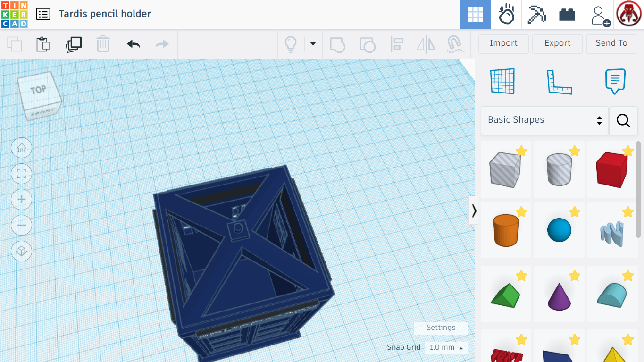Click TOP face of the view cube
644x362 pixels.
point(39,90)
